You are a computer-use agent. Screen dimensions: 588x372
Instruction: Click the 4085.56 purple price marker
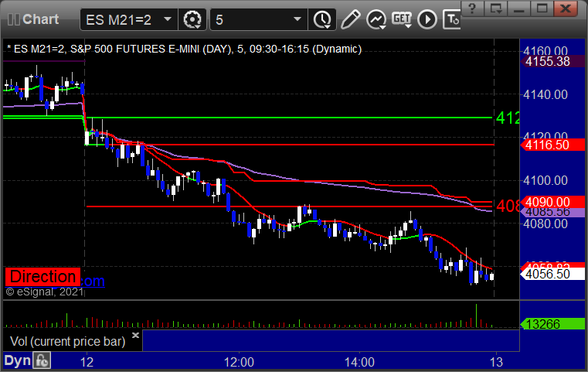552,213
